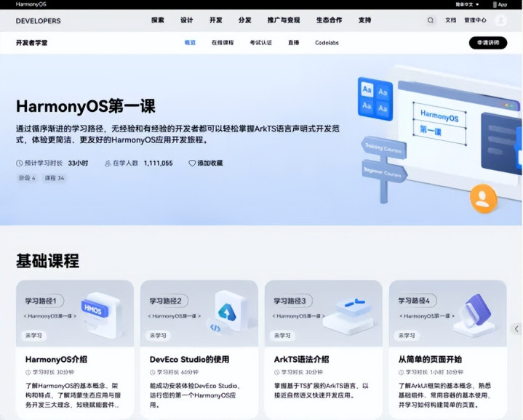Open the 设计 menu
The width and height of the screenshot is (523, 420).
tap(187, 20)
